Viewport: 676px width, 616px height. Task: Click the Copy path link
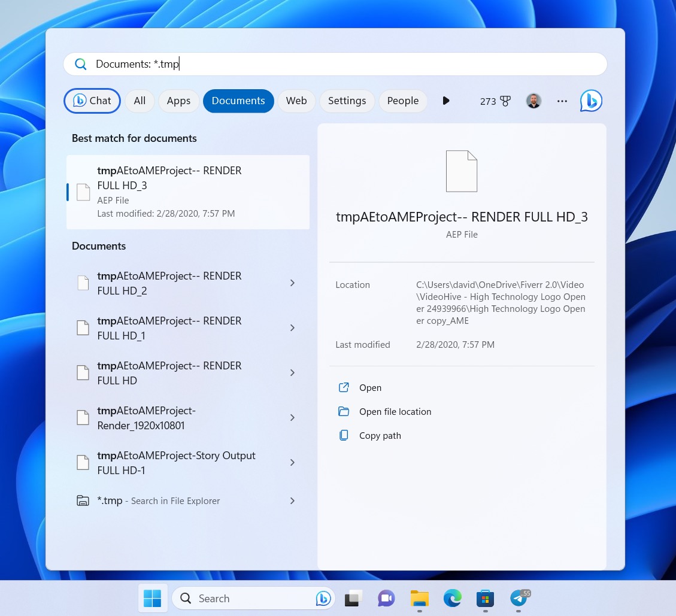point(380,435)
